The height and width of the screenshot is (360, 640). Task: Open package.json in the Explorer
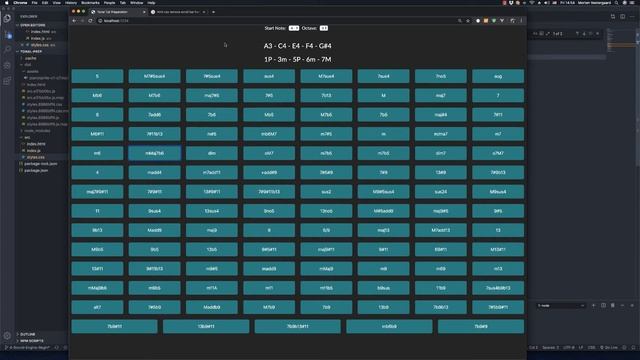tap(36, 170)
